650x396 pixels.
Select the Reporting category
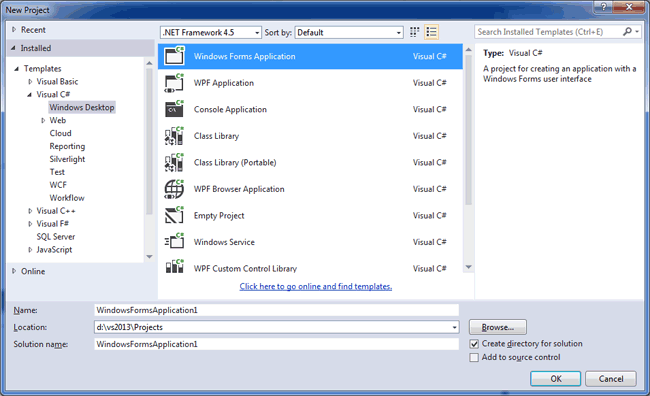tap(67, 146)
